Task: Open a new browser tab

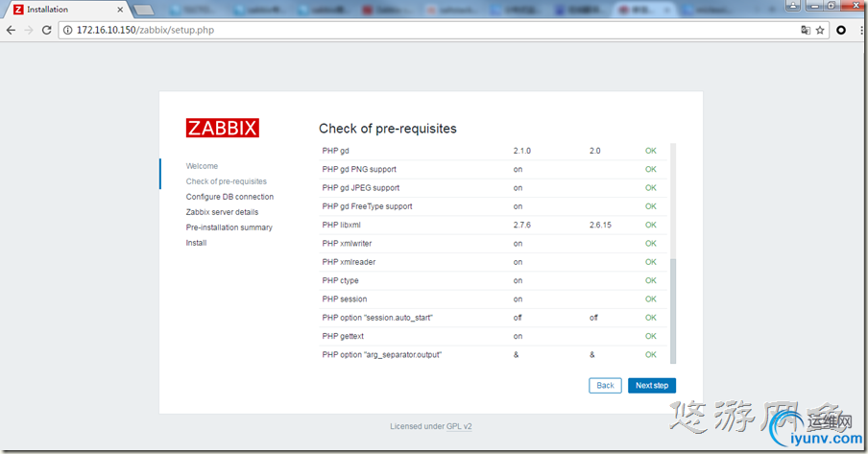Action: pyautogui.click(x=143, y=10)
